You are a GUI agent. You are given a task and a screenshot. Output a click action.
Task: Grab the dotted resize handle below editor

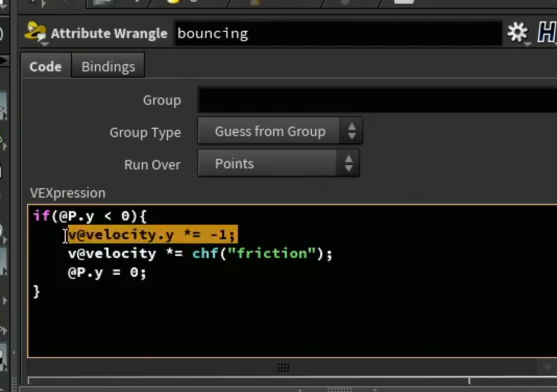[283, 367]
